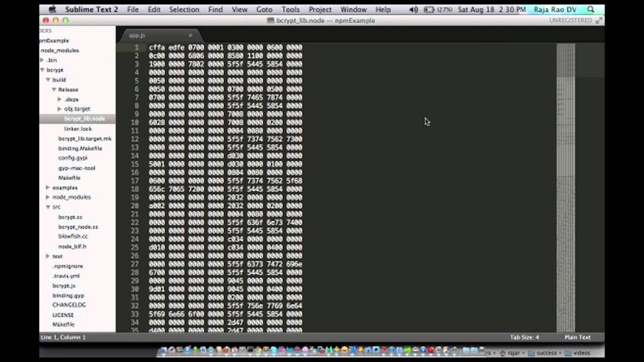The height and width of the screenshot is (362, 644).
Task: Close the app.js tab
Action: (191, 36)
